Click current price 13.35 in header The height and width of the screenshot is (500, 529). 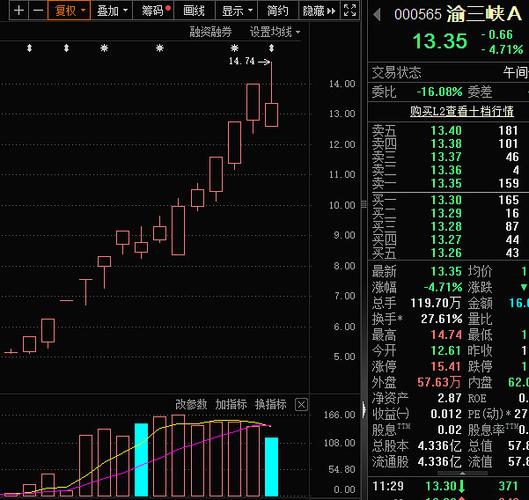point(440,41)
